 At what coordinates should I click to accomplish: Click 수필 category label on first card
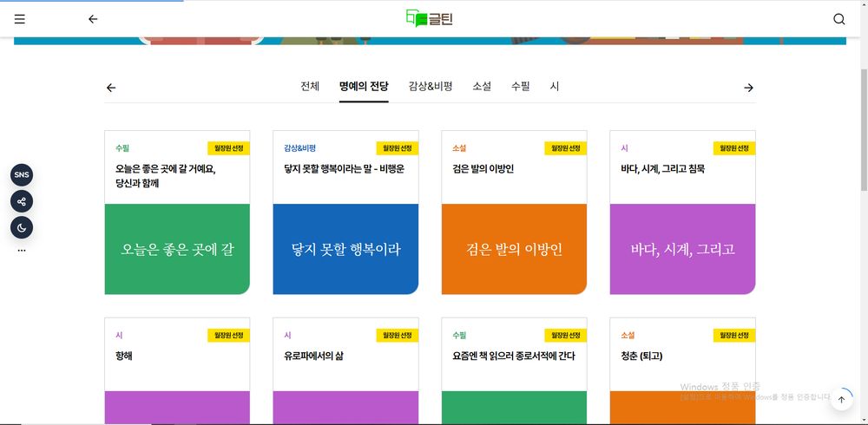tap(122, 148)
